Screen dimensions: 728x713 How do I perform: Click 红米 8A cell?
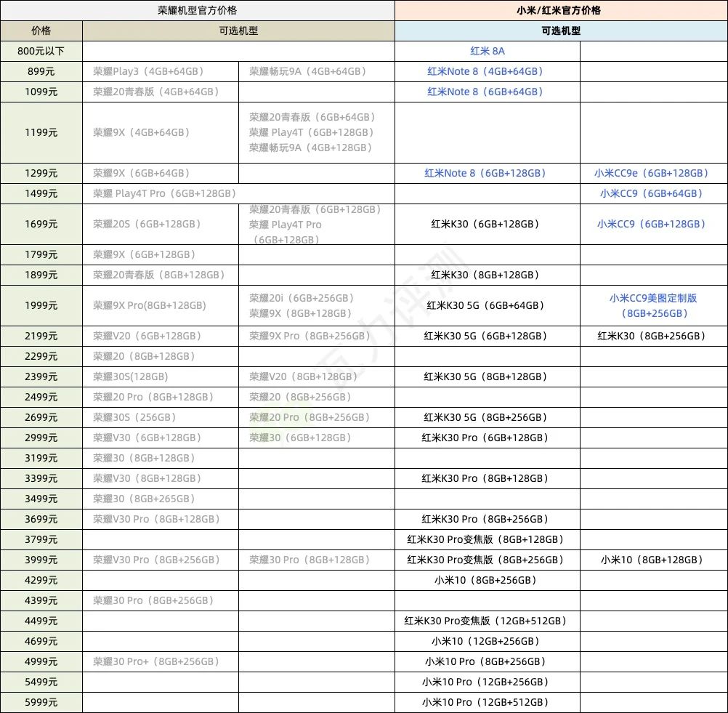488,51
